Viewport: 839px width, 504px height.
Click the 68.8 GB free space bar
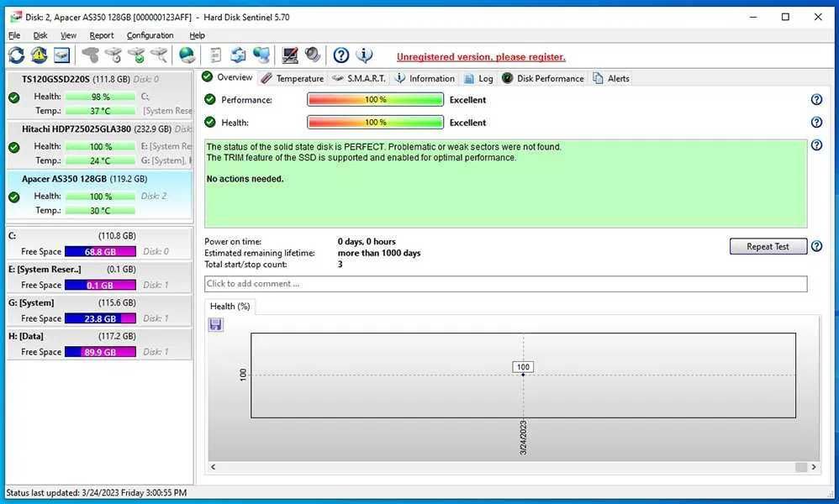[x=100, y=252]
